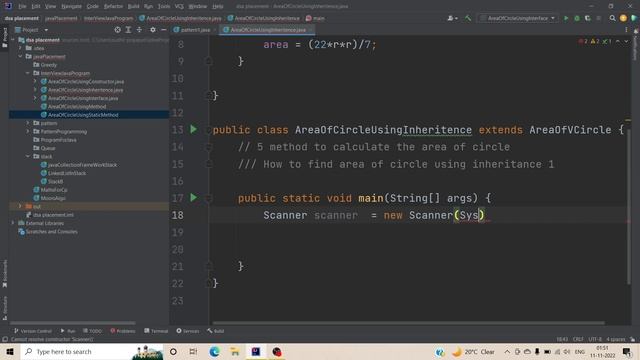This screenshot has height=360, width=640.
Task: Collapse the InterViewJavaProgram folder
Action: (28, 73)
